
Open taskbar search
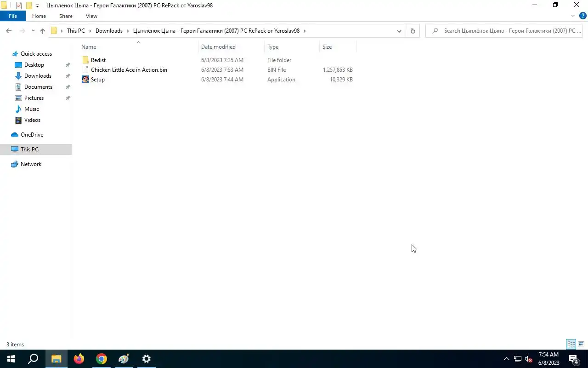click(33, 359)
